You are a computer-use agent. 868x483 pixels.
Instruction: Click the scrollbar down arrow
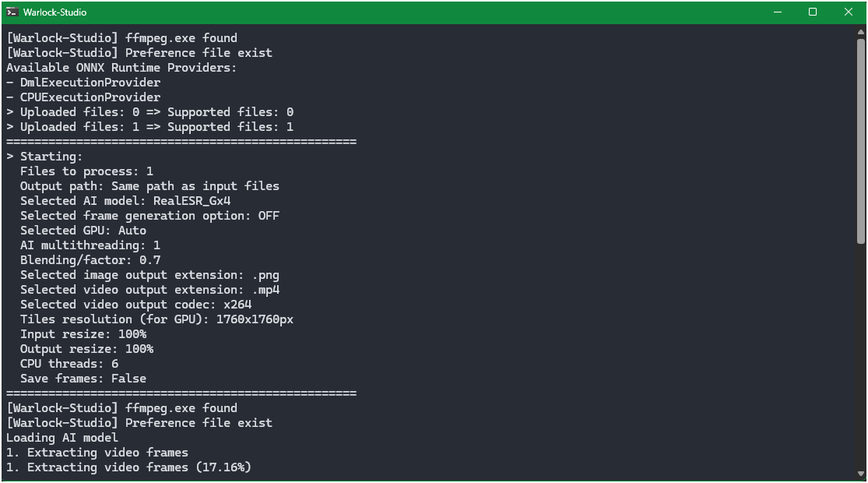coord(861,474)
